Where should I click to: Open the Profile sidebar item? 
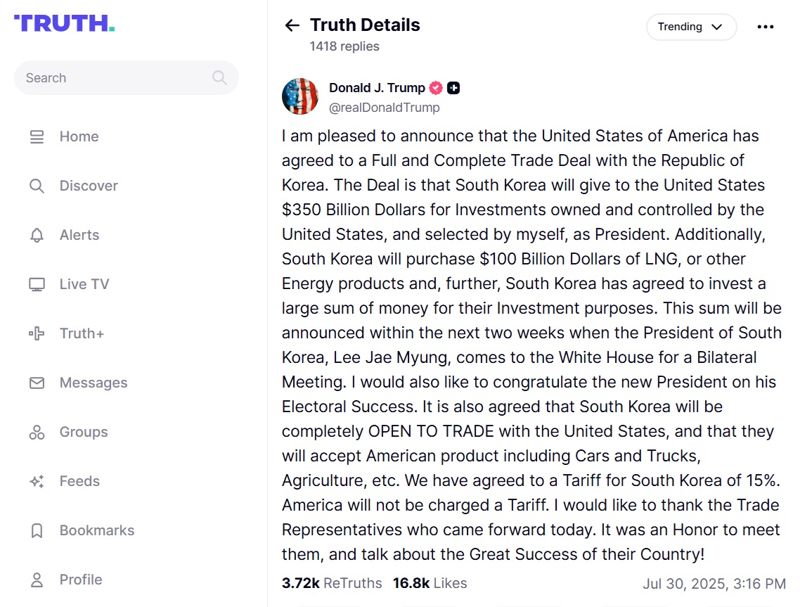80,579
